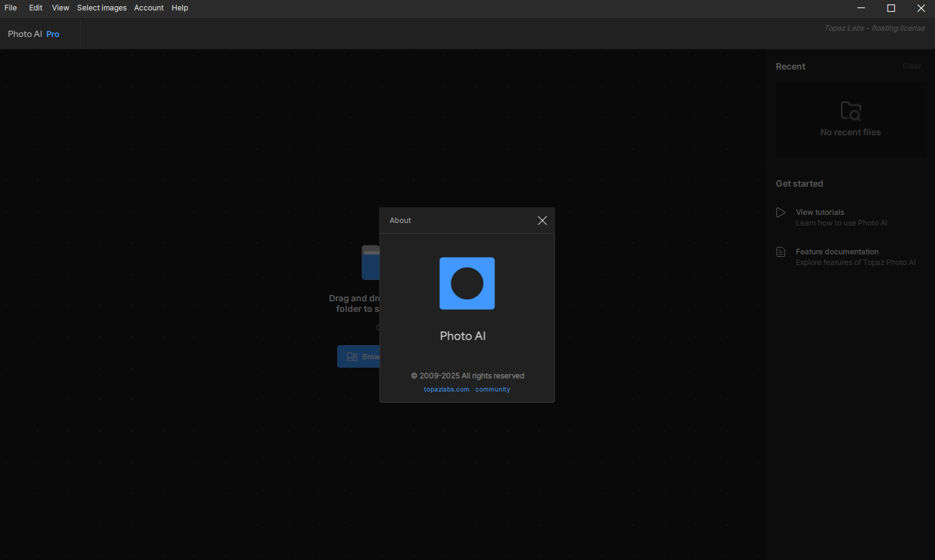This screenshot has width=935, height=560.
Task: Minimize the Photo AI window
Action: pos(861,8)
